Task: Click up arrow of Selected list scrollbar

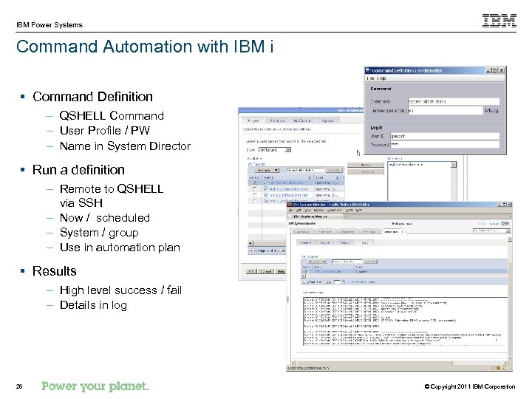Action: point(454,165)
